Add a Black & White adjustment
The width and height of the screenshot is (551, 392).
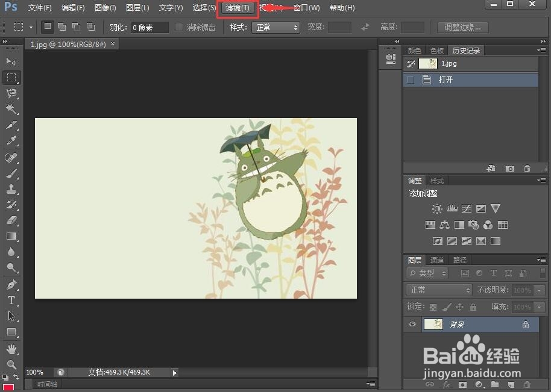[459, 225]
